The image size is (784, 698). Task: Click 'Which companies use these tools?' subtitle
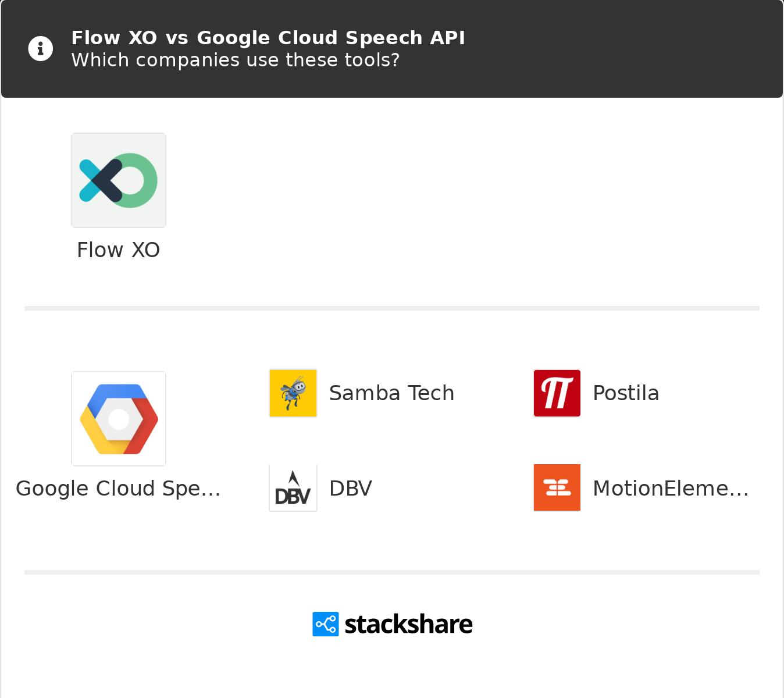(236, 60)
